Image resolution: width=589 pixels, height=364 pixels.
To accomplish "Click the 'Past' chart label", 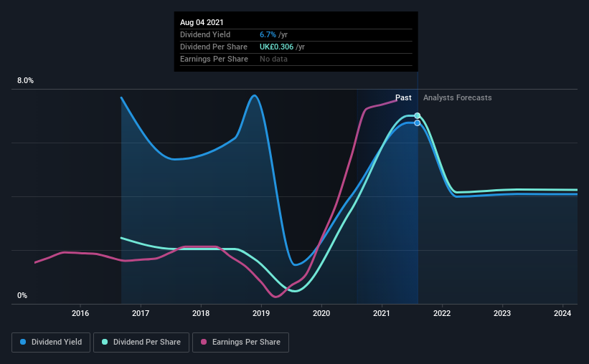I will pyautogui.click(x=403, y=98).
